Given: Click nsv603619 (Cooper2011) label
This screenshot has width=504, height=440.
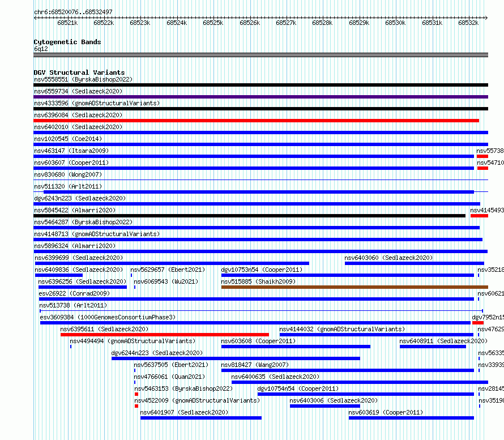Looking at the screenshot, I should coord(386,412).
